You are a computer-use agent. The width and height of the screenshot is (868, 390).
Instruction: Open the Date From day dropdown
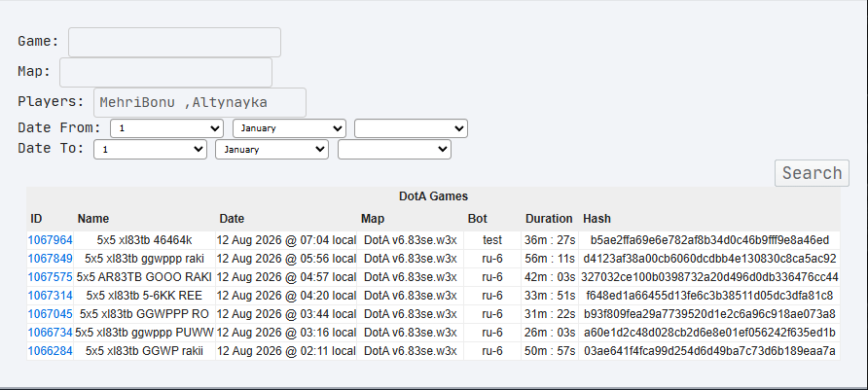click(166, 128)
